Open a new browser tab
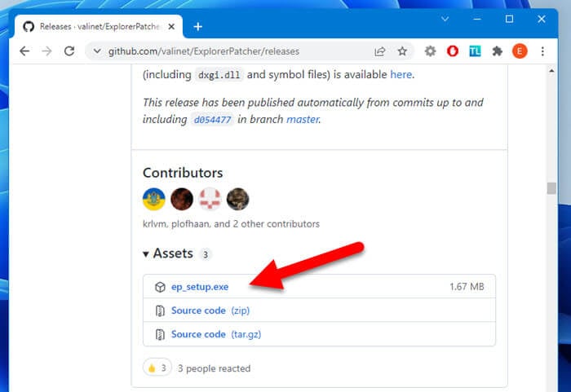Image resolution: width=571 pixels, height=392 pixels. [197, 27]
